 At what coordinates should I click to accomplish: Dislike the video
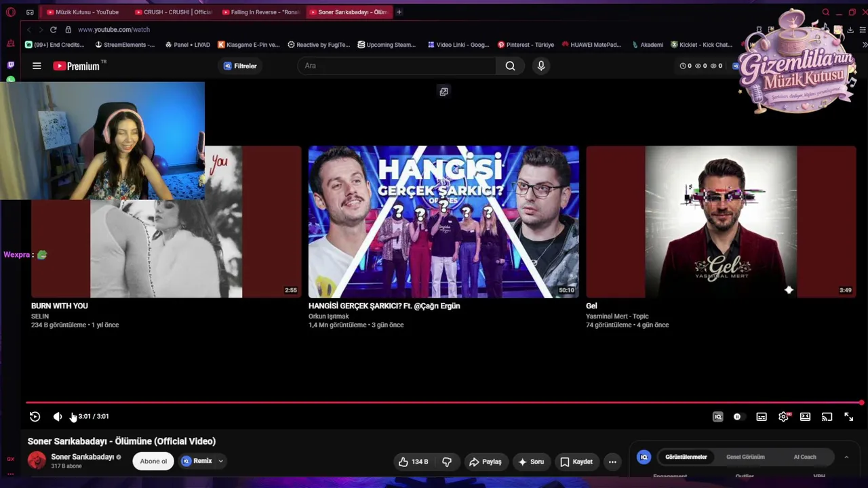[x=447, y=462]
